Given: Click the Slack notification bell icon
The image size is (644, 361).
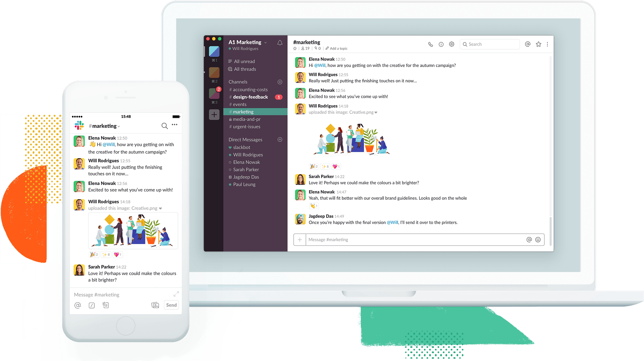Looking at the screenshot, I should (x=280, y=43).
